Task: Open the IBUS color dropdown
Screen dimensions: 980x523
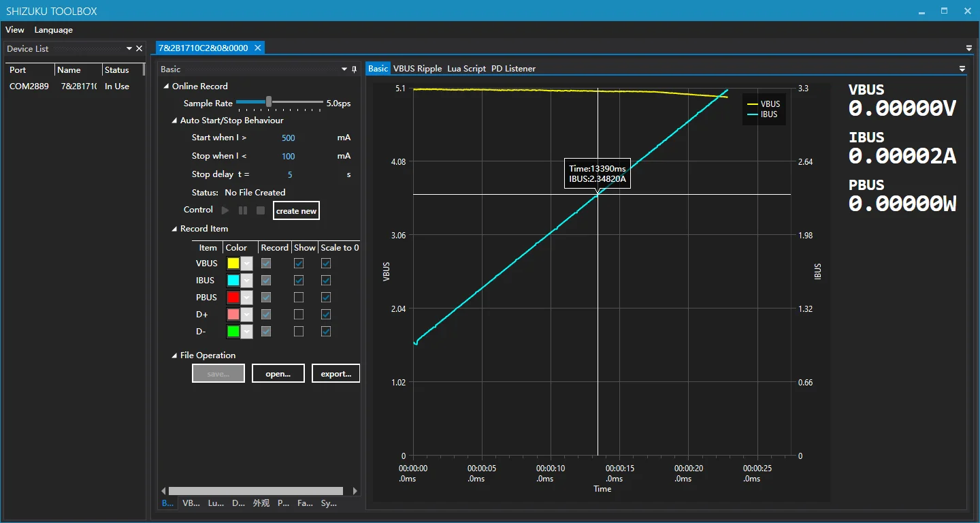Action: tap(246, 281)
